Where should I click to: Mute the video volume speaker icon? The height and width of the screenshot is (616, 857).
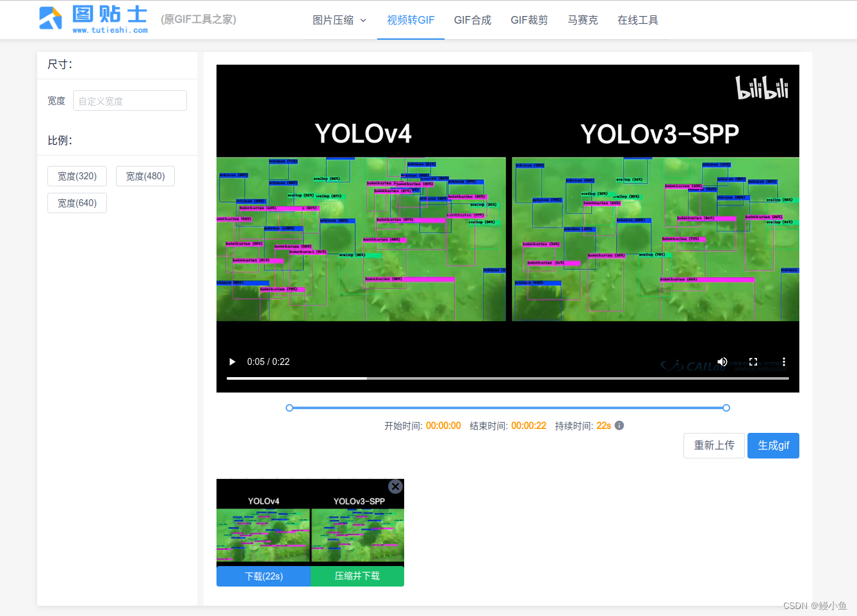click(722, 362)
